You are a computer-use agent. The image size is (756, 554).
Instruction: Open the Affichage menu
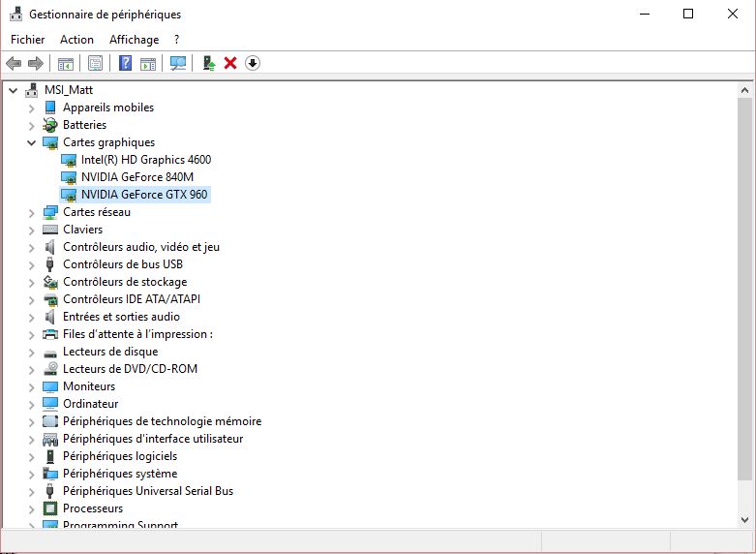134,40
